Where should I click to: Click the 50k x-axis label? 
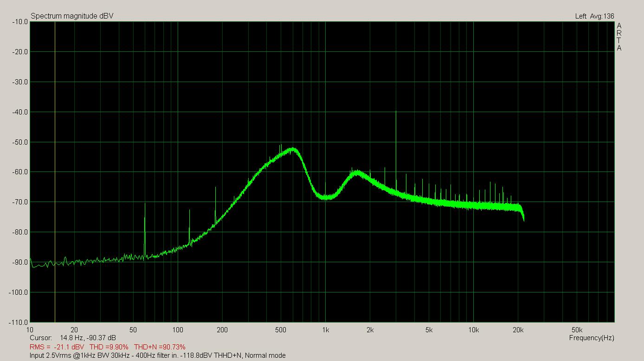point(577,330)
